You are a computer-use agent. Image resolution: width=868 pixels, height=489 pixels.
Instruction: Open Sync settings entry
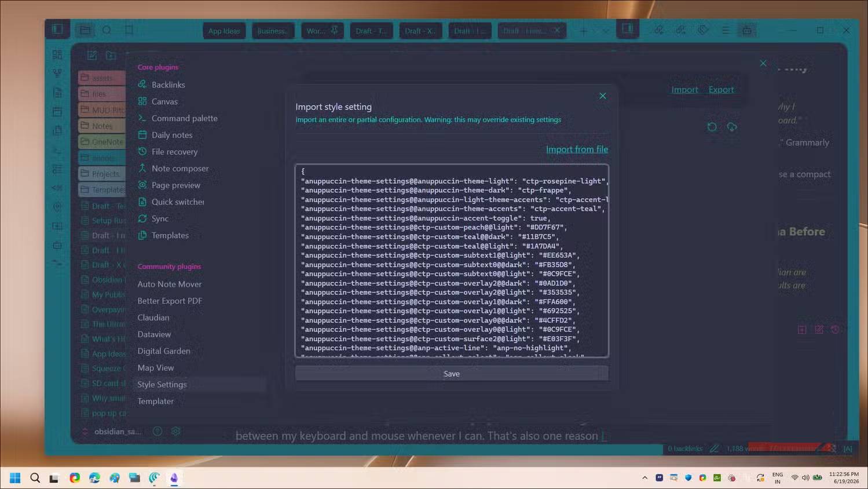point(160,219)
